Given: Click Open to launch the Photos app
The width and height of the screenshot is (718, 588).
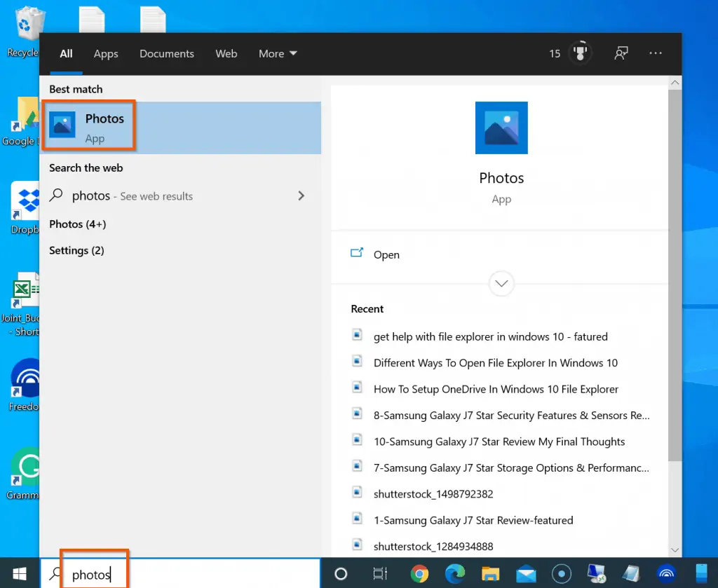Looking at the screenshot, I should (386, 254).
